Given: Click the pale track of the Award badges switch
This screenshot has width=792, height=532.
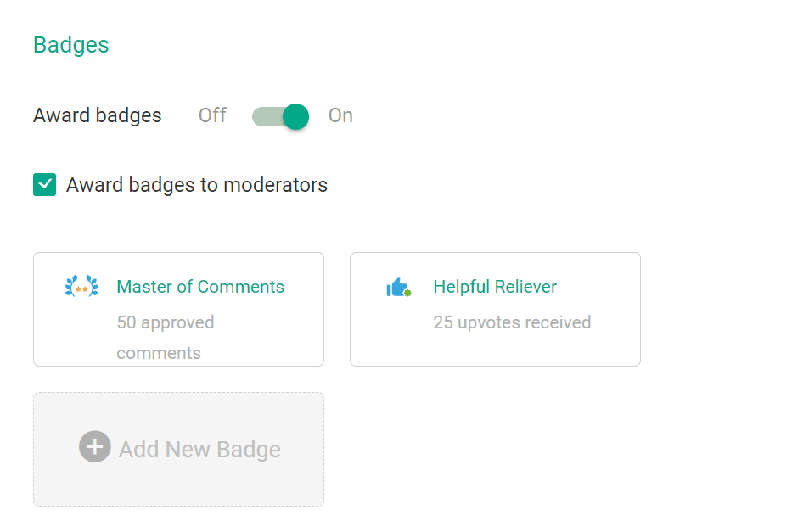Looking at the screenshot, I should tap(265, 116).
